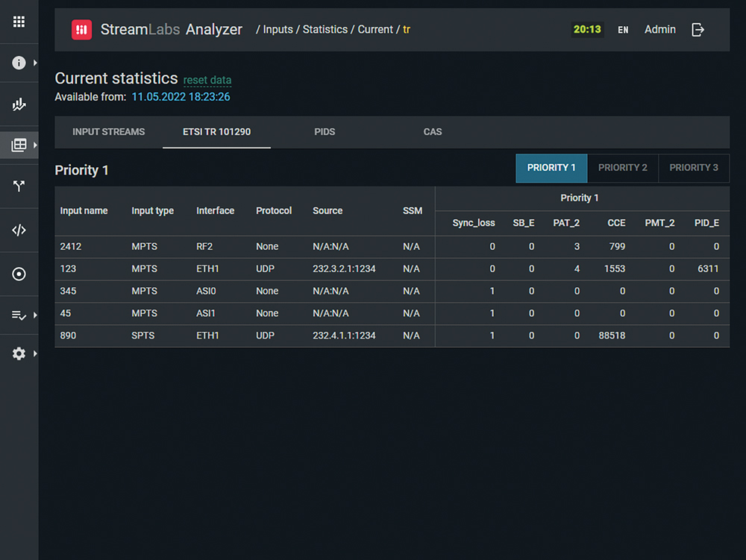Click the RF2 interface cell
This screenshot has height=560, width=746.
tap(204, 247)
